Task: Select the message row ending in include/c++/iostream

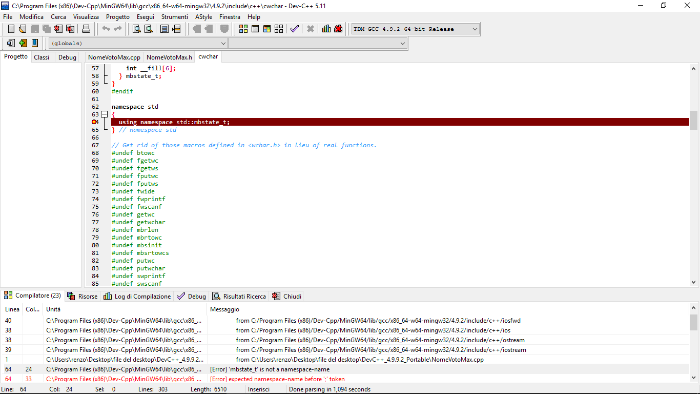Action: tap(345, 349)
